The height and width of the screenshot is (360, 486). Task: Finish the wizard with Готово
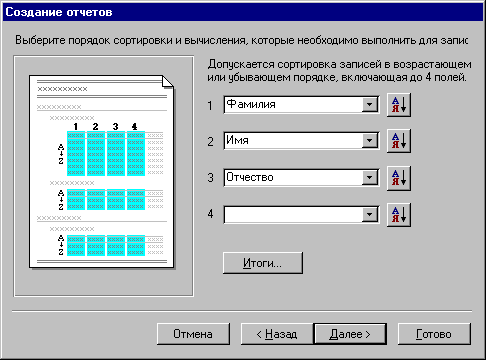[434, 334]
